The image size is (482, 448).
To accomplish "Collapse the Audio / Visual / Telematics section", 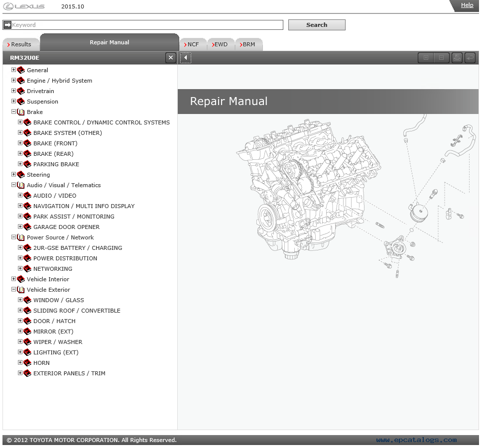I will pyautogui.click(x=13, y=185).
